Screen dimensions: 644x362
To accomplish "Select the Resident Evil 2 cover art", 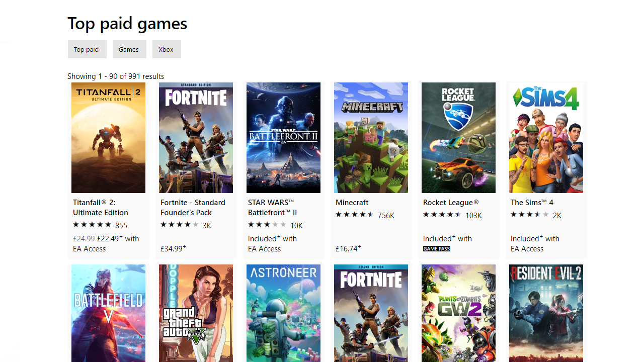I will (546, 313).
